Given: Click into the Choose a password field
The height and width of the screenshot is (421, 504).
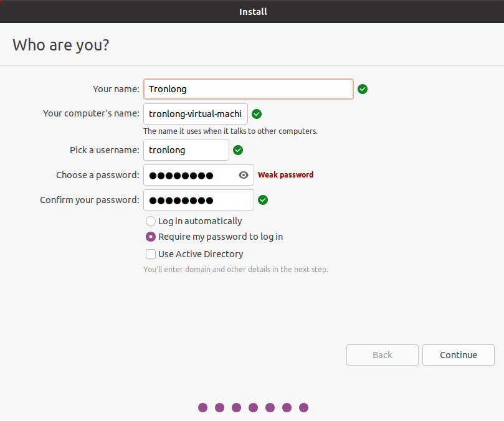Looking at the screenshot, I should pos(190,175).
